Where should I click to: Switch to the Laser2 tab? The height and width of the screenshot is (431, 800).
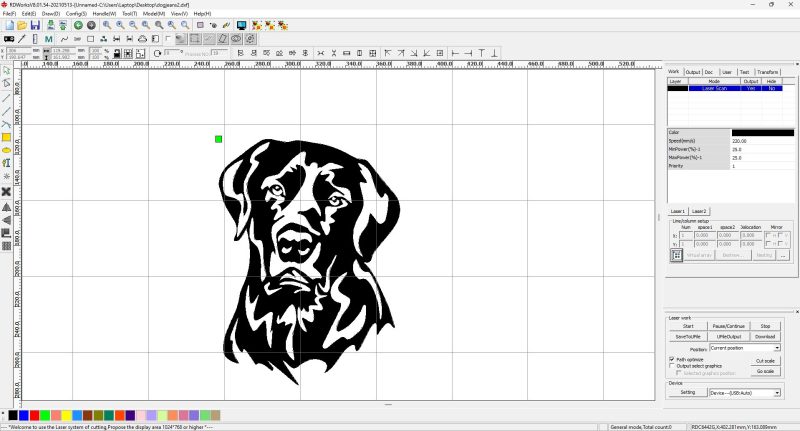pyautogui.click(x=699, y=211)
